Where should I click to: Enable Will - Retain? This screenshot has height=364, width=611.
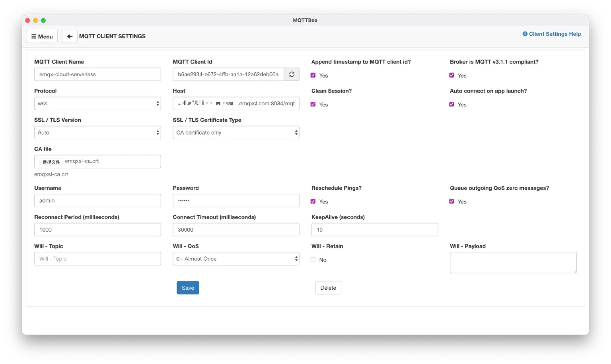[x=313, y=259]
